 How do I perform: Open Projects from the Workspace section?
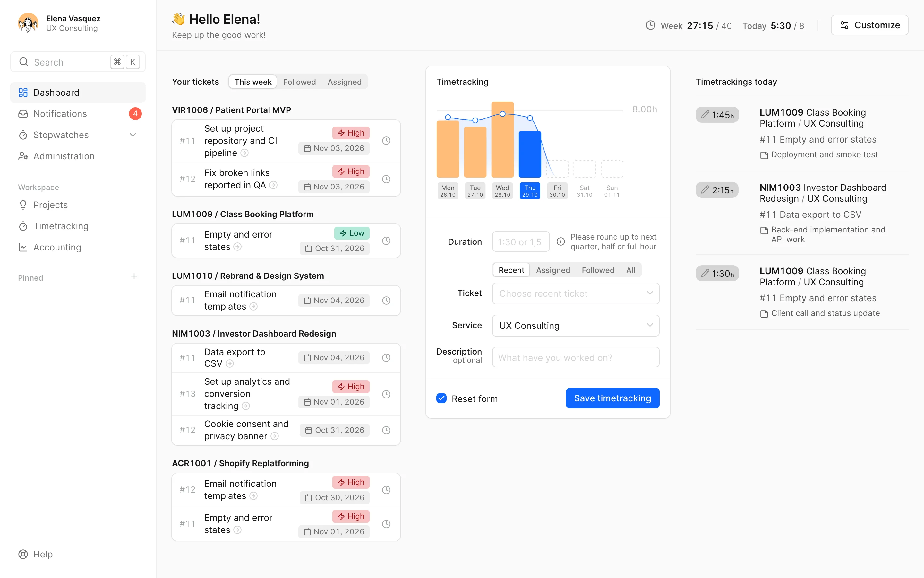click(78, 205)
